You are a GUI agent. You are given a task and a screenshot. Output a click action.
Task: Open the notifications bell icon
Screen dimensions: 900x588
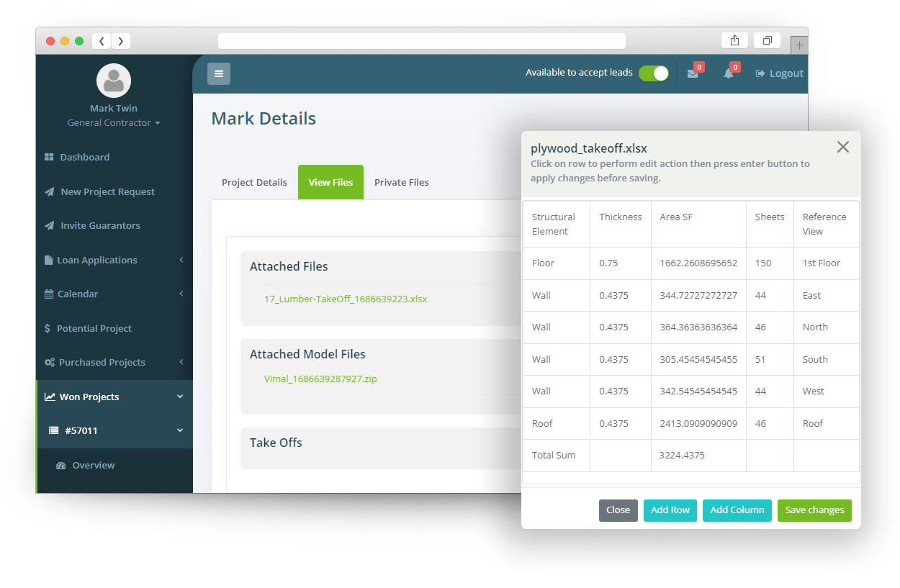point(729,73)
